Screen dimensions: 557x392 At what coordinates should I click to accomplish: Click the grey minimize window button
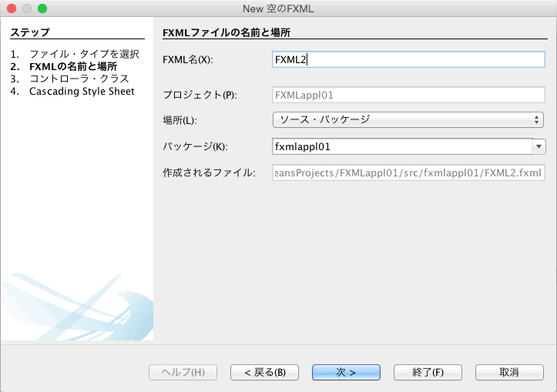point(27,8)
